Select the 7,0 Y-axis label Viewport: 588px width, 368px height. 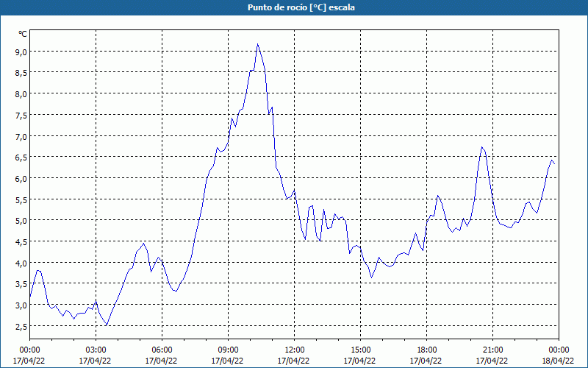(21, 137)
